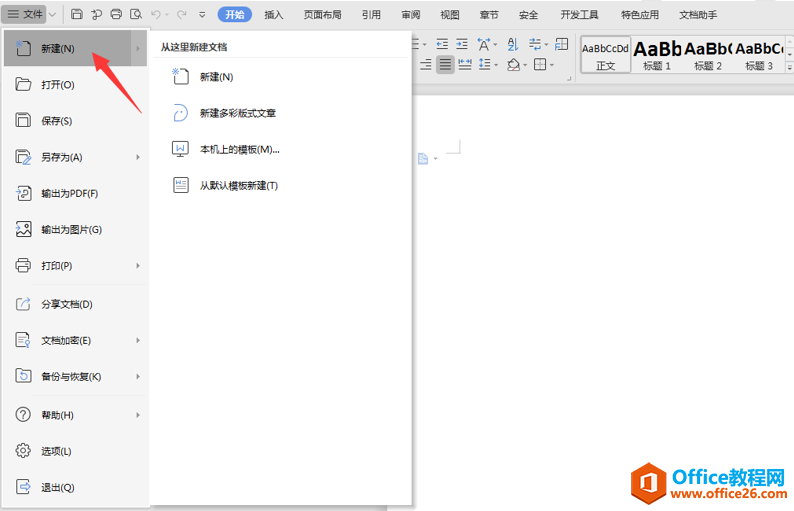Screen dimensions: 794x511
Task: Click the save icon in quick access toolbar
Action: 77,14
